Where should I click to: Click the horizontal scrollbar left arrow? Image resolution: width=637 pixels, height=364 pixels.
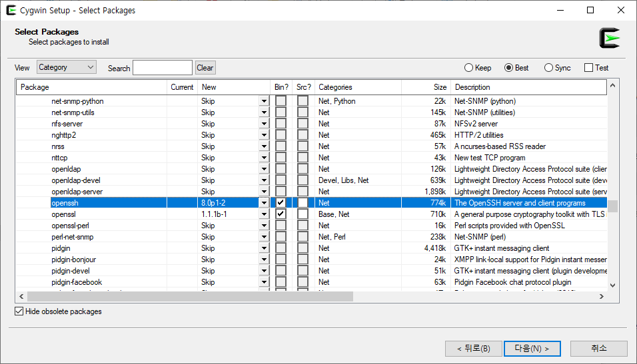coord(21,297)
